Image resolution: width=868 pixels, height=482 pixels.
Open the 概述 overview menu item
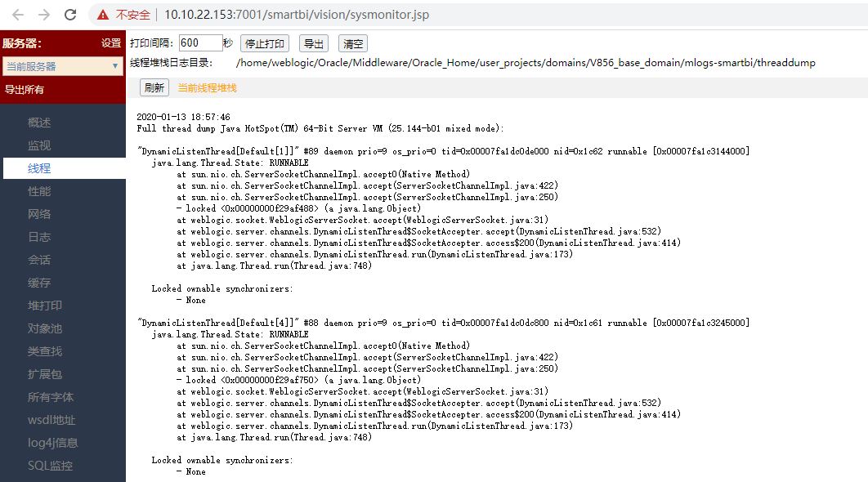(39, 123)
